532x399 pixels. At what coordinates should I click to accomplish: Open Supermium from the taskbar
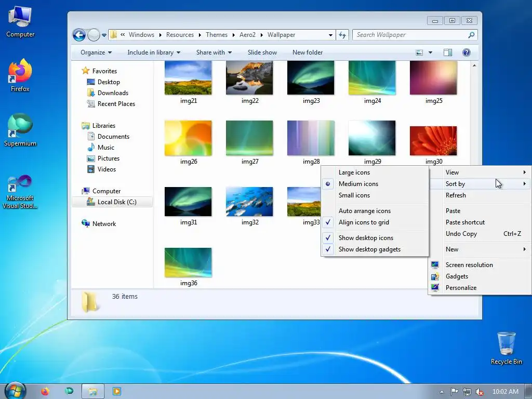coord(69,391)
